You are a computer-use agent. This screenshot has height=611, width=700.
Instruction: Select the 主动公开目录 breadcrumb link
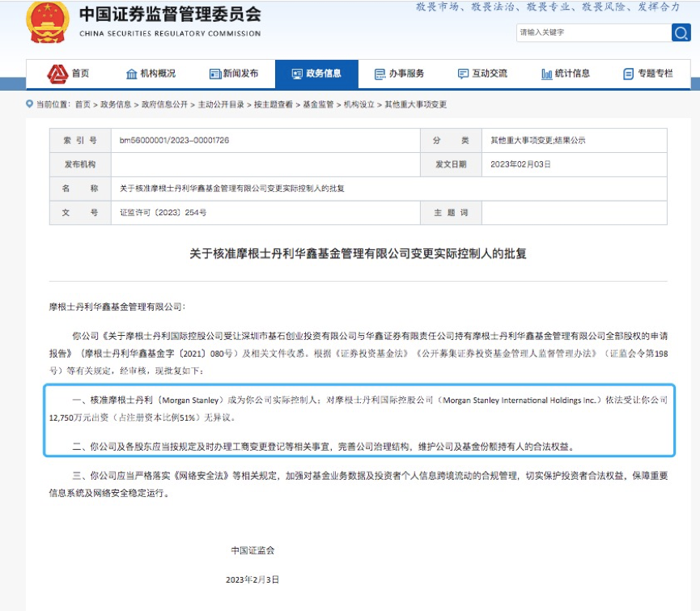click(x=221, y=104)
